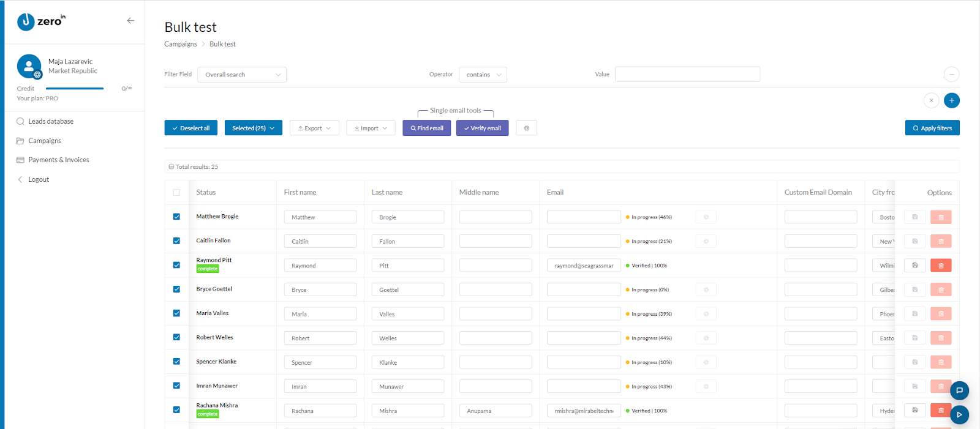Viewport: 980px width, 429px height.
Task: Delete Raymond Pitt row
Action: (941, 266)
